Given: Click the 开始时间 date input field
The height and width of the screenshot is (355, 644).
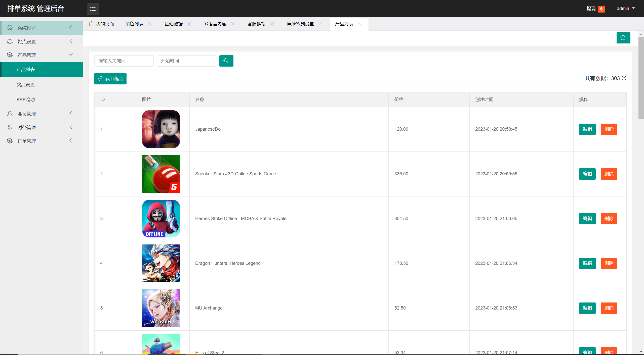Looking at the screenshot, I should [186, 61].
